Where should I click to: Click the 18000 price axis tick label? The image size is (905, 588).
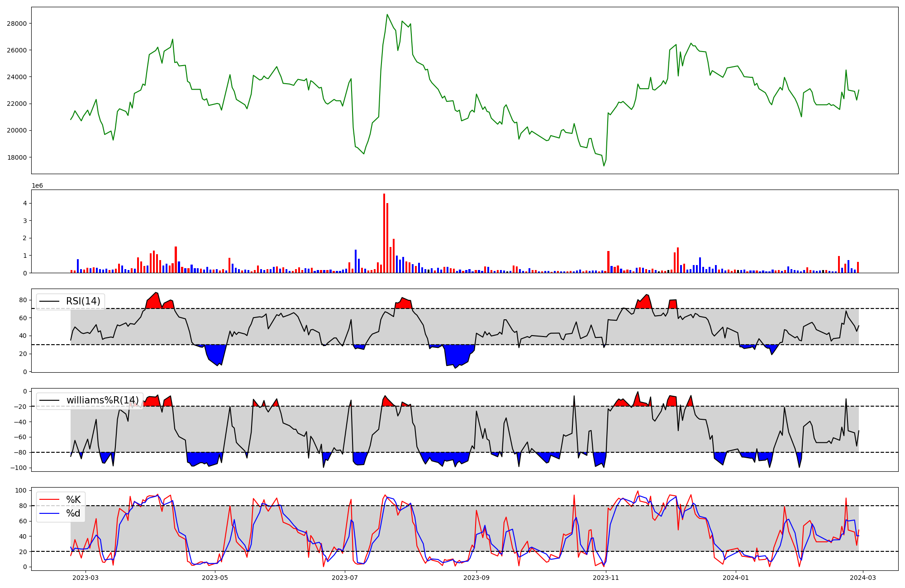click(17, 157)
